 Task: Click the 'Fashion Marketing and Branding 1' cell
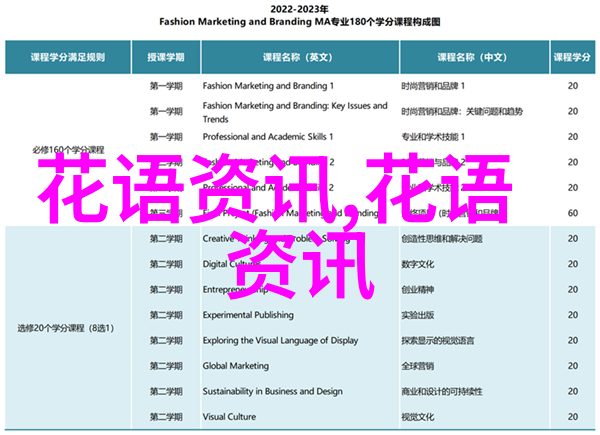click(x=268, y=86)
